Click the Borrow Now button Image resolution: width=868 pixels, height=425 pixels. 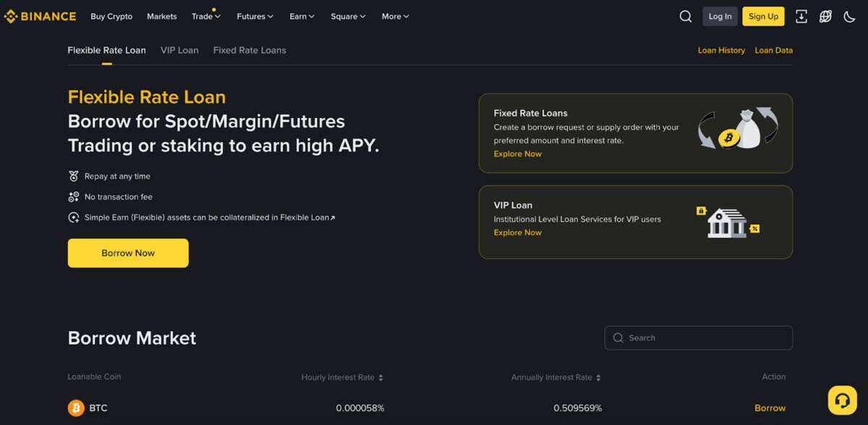point(128,253)
